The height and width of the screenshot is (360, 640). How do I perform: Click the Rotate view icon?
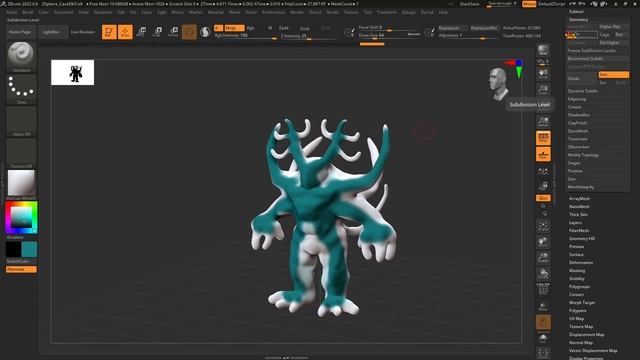click(x=543, y=274)
